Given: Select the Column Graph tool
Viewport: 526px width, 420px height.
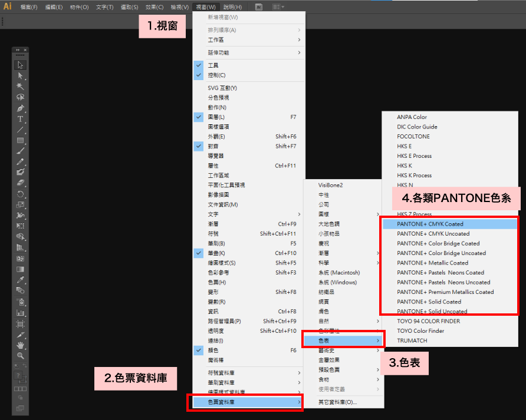Looking at the screenshot, I should pos(20,313).
